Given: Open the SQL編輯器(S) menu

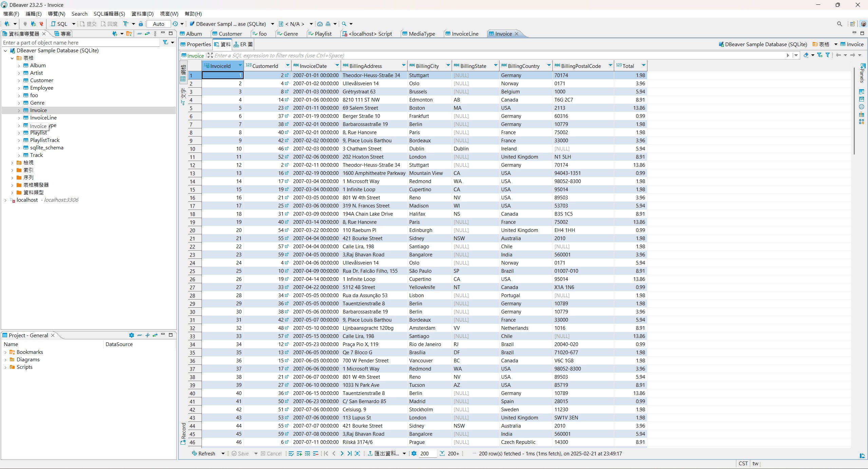Looking at the screenshot, I should 109,14.
